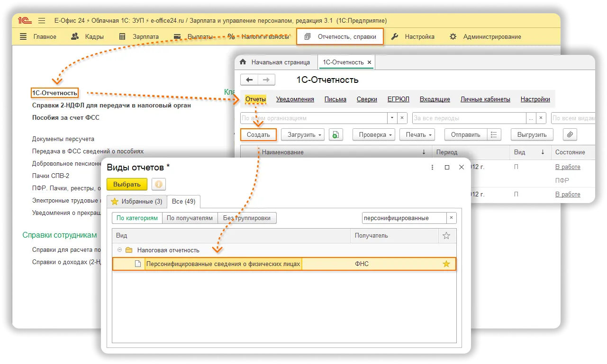Clear the period filter

pos(542,118)
